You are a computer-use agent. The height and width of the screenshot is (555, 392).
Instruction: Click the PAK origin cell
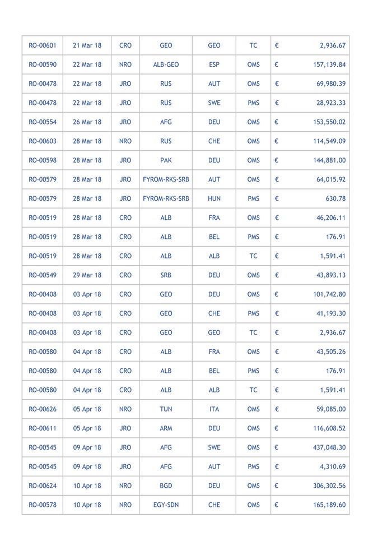[166, 160]
